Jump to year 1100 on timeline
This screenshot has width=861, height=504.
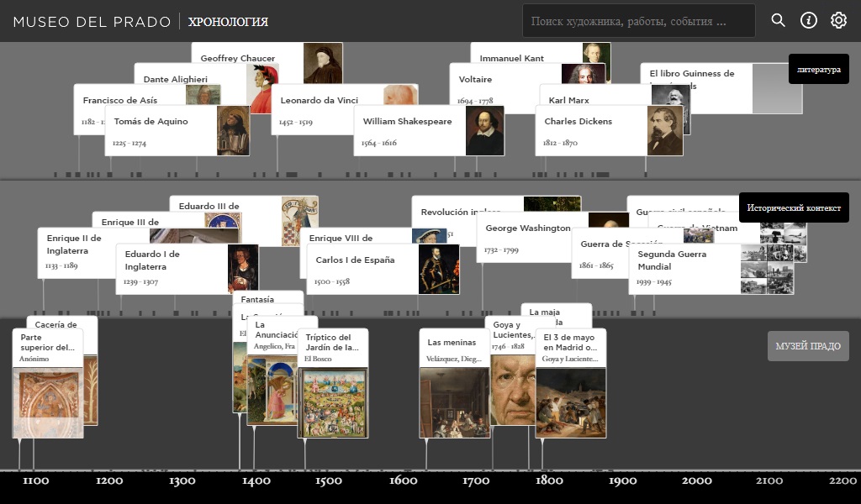[35, 481]
